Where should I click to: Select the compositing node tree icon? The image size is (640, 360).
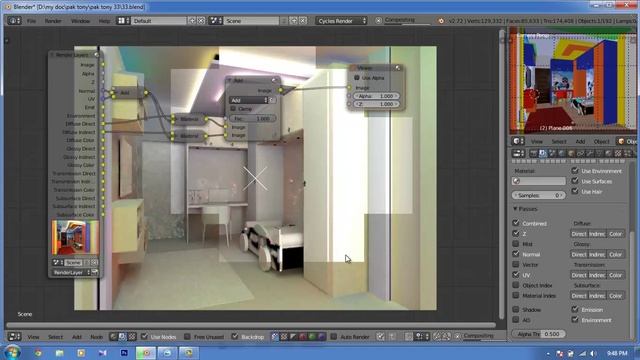click(122, 337)
